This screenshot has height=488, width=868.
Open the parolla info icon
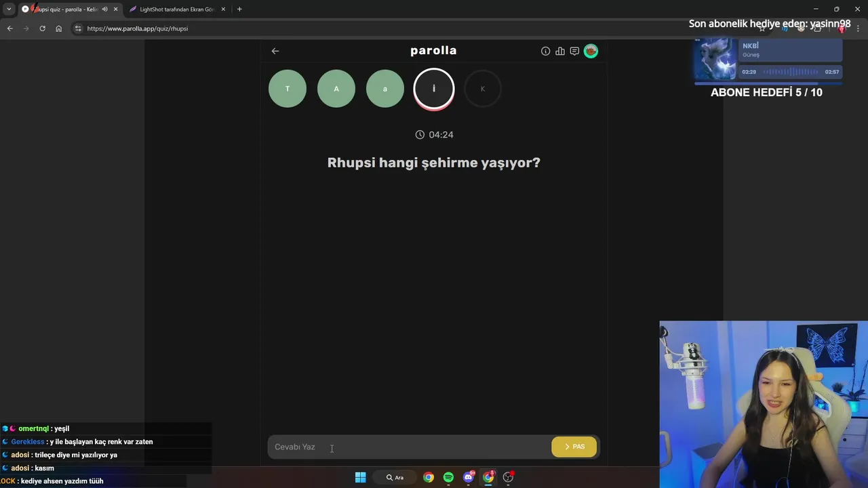click(545, 51)
